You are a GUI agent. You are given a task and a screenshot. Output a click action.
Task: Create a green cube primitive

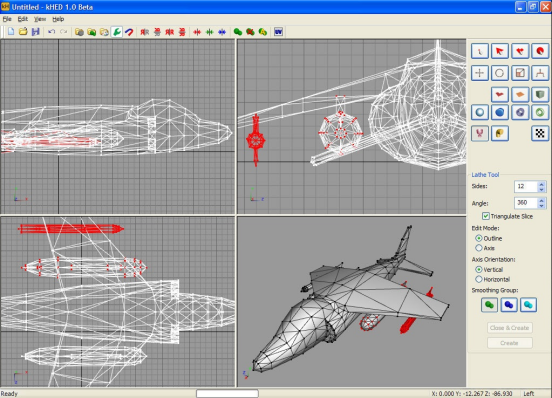[540, 94]
